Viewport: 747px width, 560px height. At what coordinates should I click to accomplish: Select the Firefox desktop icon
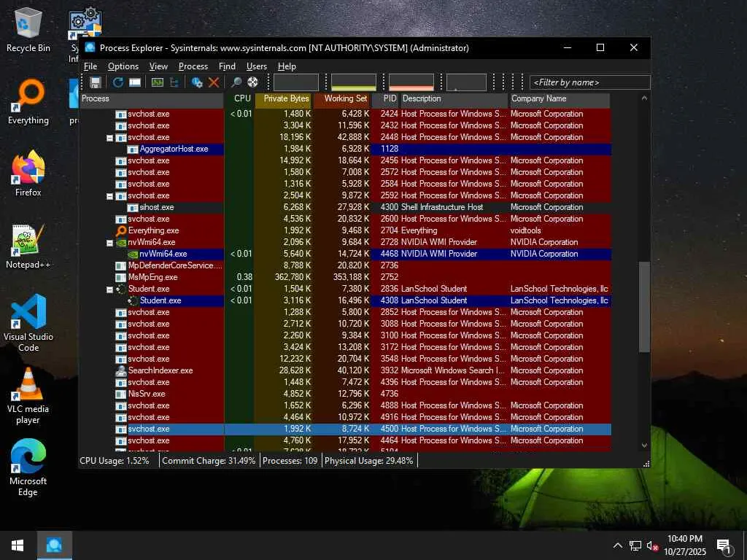click(x=28, y=174)
